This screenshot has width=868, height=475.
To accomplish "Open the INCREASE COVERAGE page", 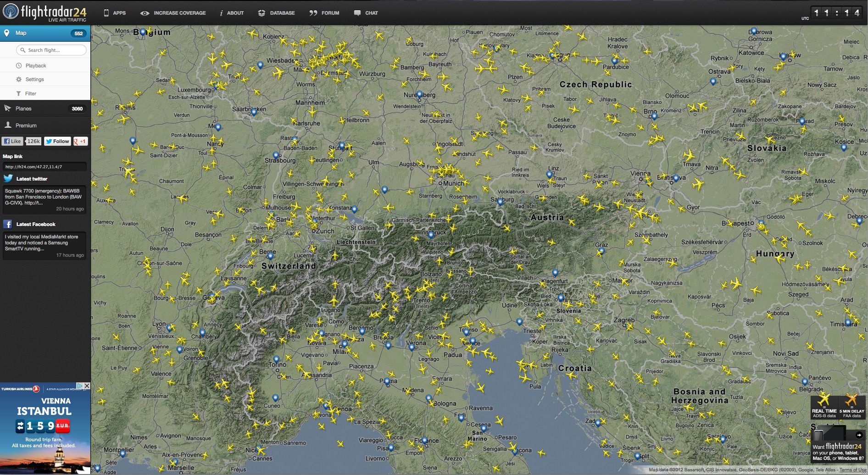I will click(x=173, y=13).
